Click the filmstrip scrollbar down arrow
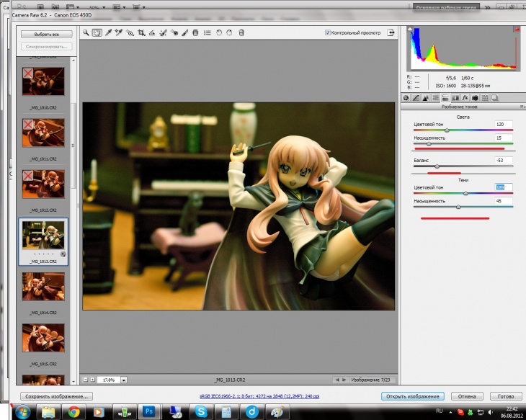 click(x=73, y=382)
